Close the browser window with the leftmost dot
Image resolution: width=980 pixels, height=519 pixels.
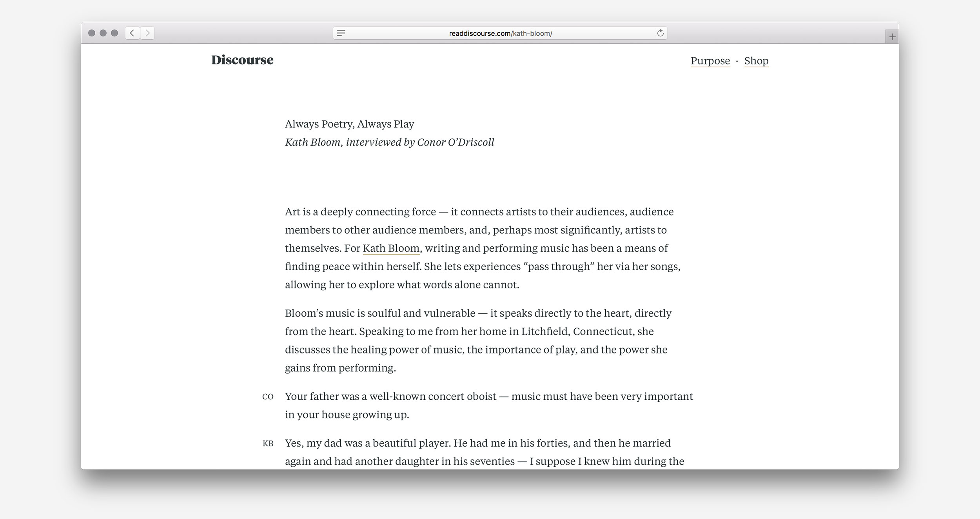click(x=92, y=33)
